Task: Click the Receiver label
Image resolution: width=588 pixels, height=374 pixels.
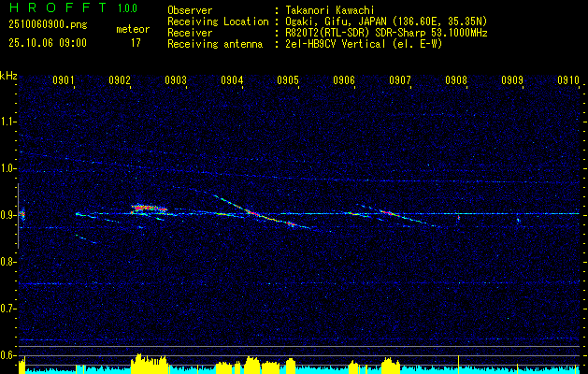Action: coord(190,34)
